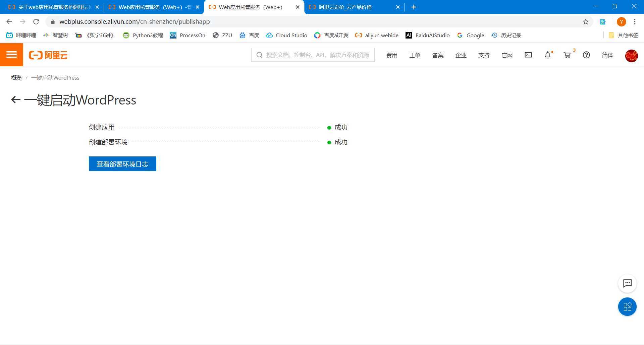Click the translate extension icon
The height and width of the screenshot is (345, 644).
[603, 22]
